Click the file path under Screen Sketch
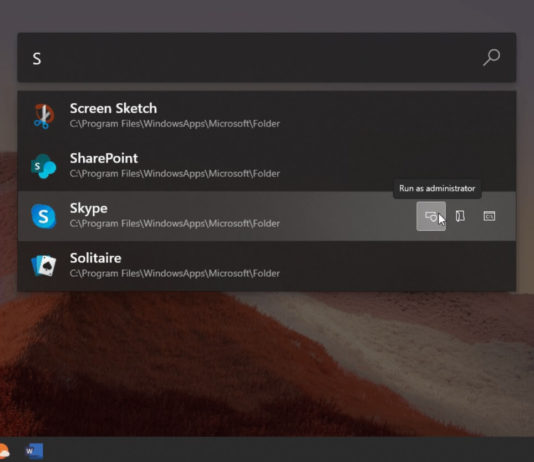This screenshot has height=462, width=534. point(175,124)
